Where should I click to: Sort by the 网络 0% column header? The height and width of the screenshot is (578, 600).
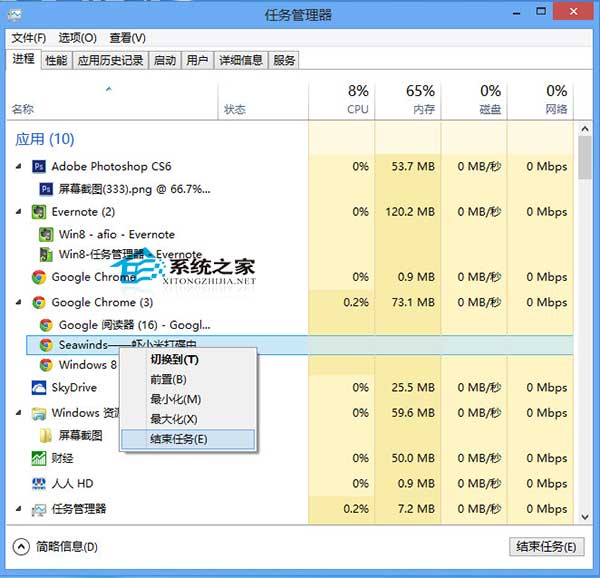(x=540, y=101)
